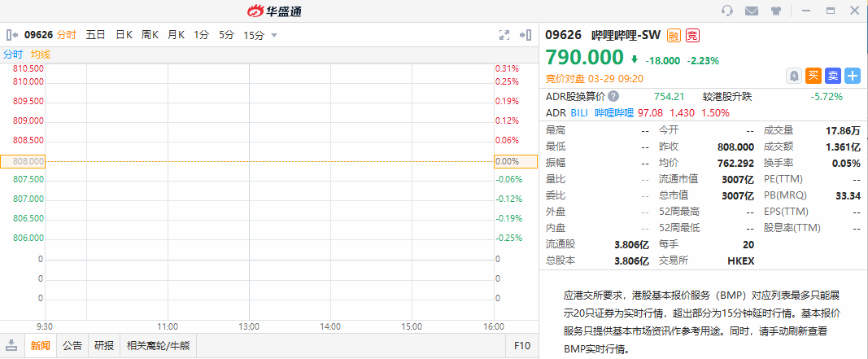
Task: Toggle the 均线 moving average line
Action: 41,54
